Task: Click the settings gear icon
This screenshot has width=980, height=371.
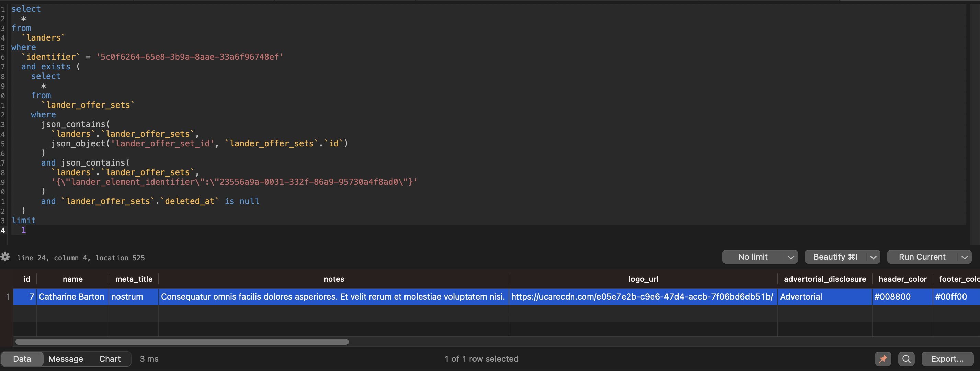Action: click(5, 257)
